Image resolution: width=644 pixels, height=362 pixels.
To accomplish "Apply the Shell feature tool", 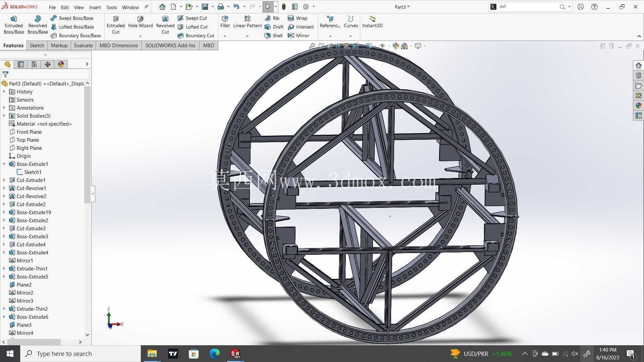I will click(x=274, y=36).
